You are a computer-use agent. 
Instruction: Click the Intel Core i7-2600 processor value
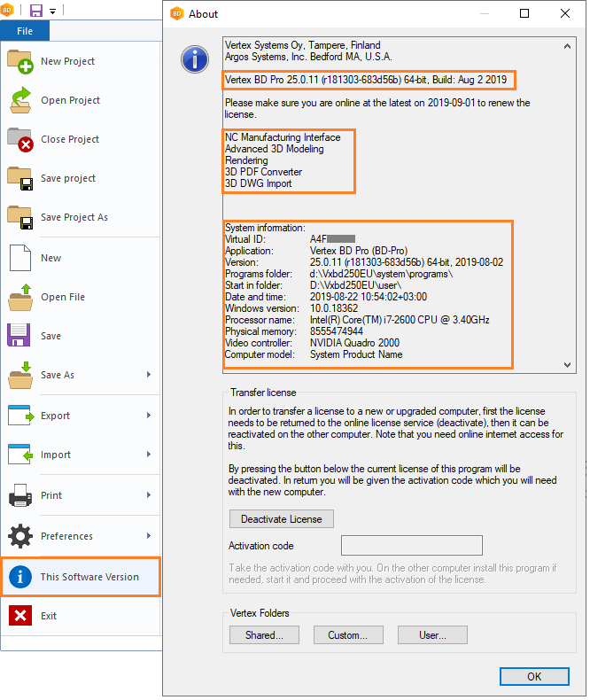coord(400,320)
